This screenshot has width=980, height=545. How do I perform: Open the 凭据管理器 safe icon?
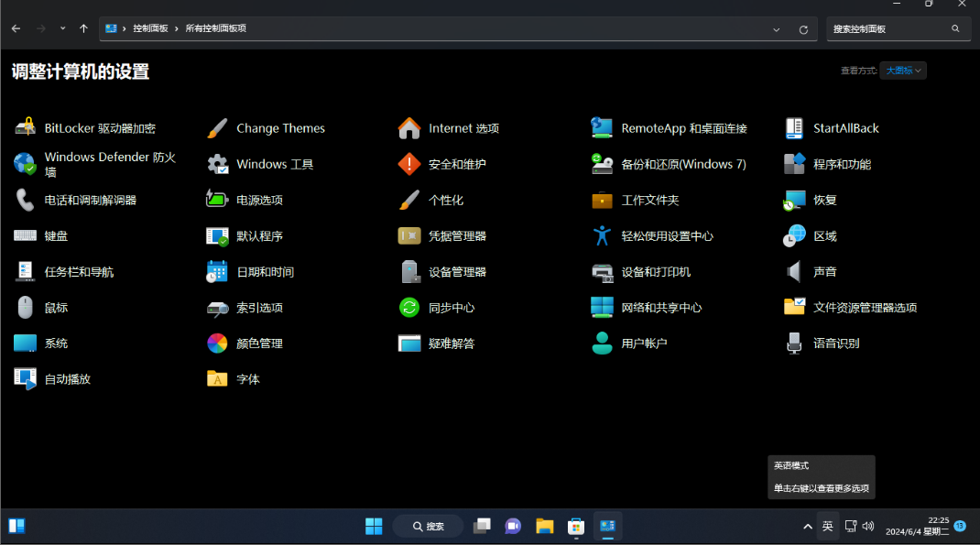coord(409,235)
